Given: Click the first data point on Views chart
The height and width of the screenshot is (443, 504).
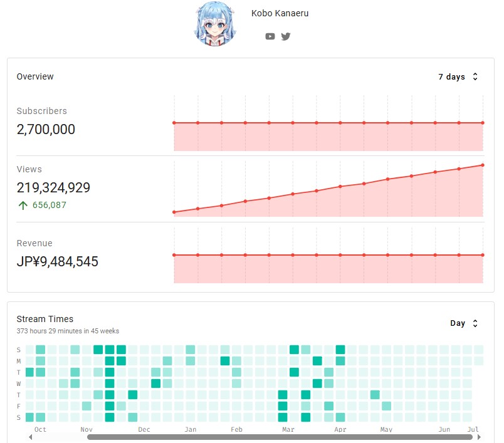Looking at the screenshot, I should click(x=174, y=212).
